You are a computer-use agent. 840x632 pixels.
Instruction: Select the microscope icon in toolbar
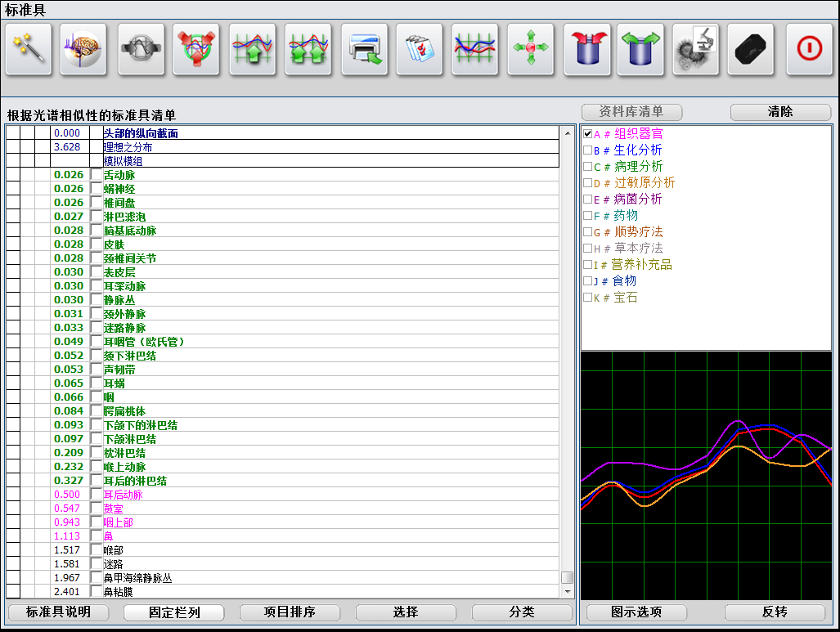[695, 49]
